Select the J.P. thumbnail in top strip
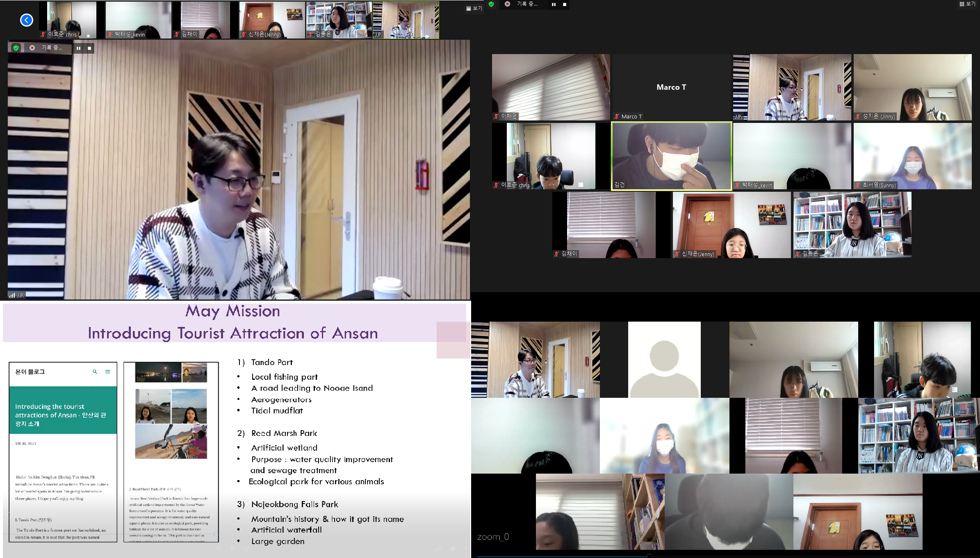 [406, 20]
